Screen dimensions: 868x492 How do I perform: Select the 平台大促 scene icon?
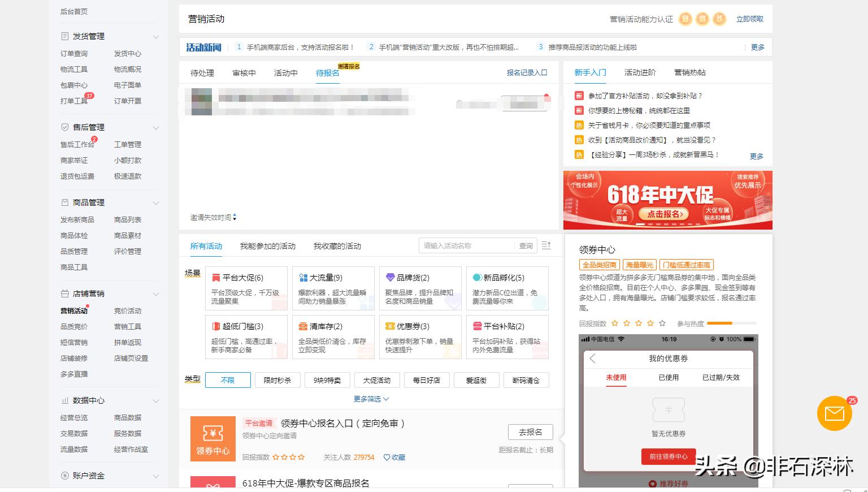coord(215,277)
